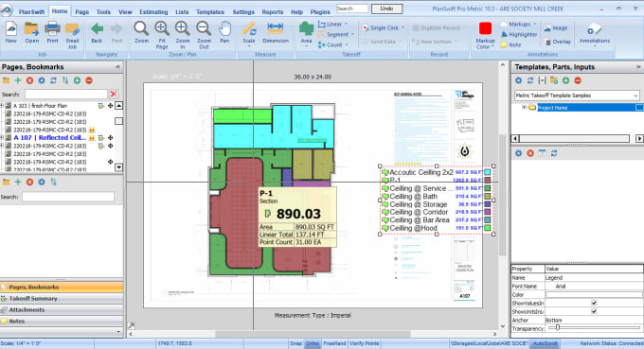Switch to Takeoff Summary panel
This screenshot has height=349, width=644.
click(x=62, y=299)
